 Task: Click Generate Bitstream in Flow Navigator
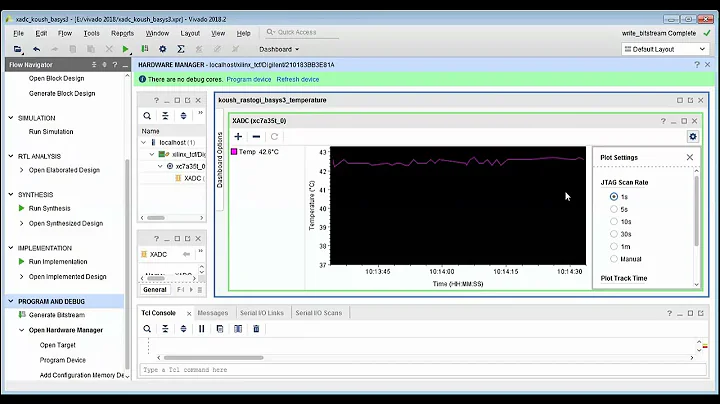pos(57,315)
